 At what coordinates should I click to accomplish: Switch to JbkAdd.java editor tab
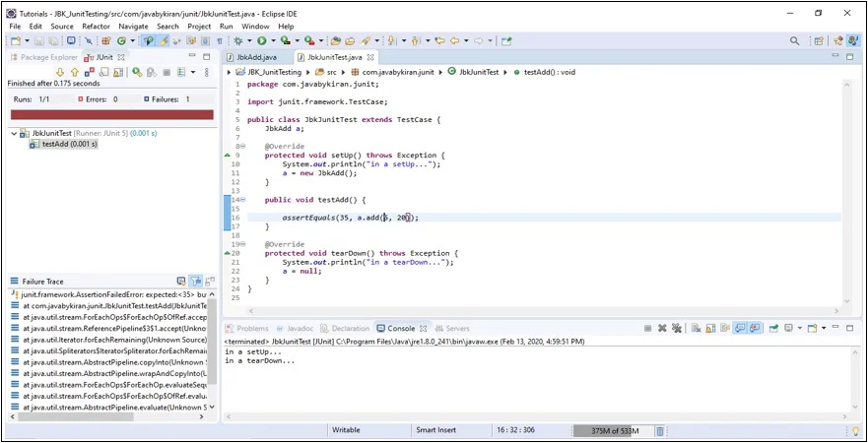tap(252, 57)
